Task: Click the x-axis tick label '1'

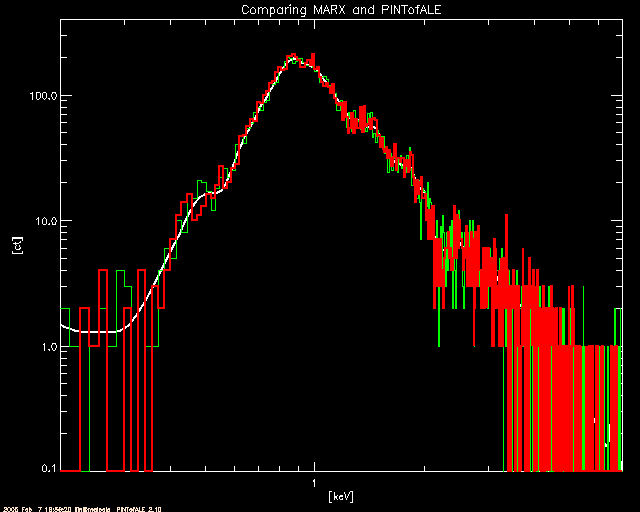Action: 314,483
